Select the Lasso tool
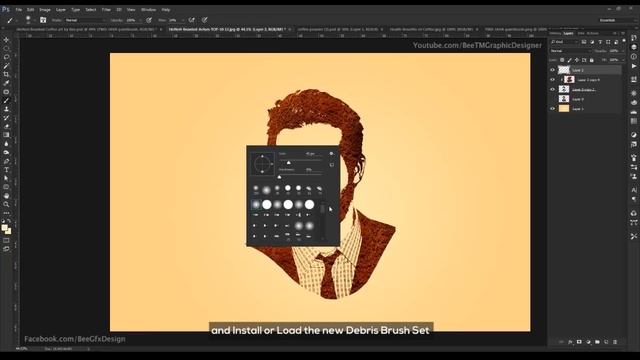This screenshot has width=640, height=360. click(7, 57)
